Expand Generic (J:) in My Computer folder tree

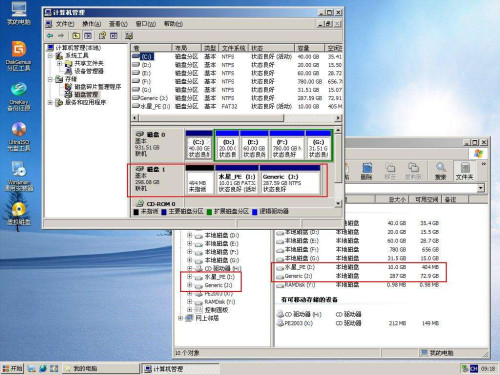click(189, 285)
